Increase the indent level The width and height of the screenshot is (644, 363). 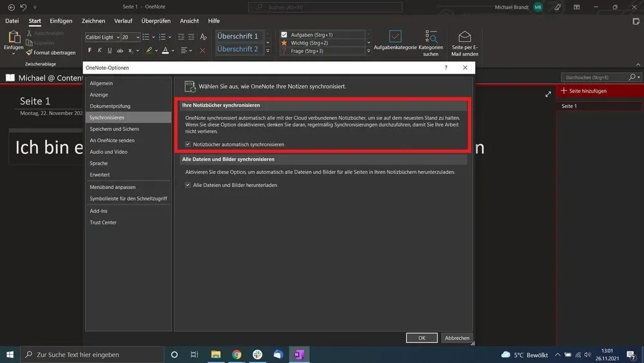click(191, 37)
